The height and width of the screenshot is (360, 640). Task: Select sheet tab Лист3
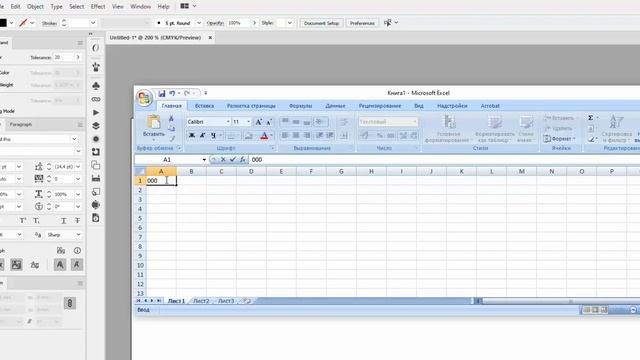(226, 301)
